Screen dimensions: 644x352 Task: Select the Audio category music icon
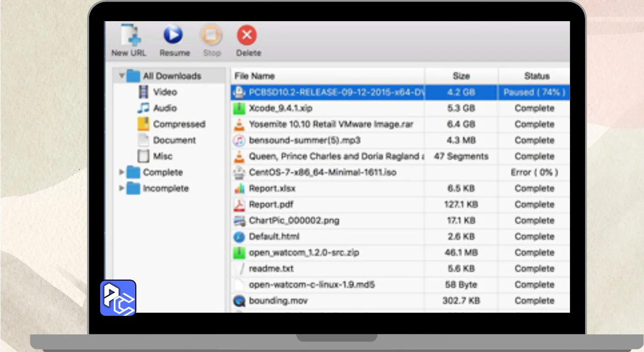144,108
